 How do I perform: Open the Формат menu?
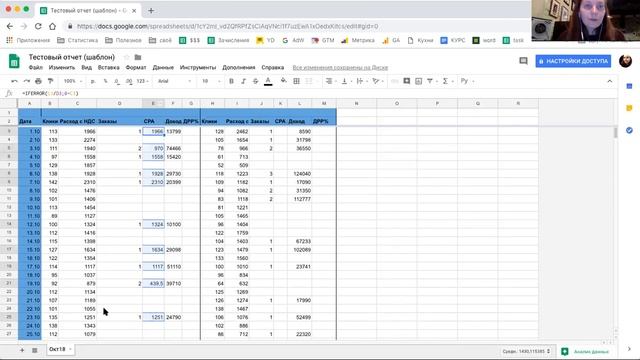point(136,67)
